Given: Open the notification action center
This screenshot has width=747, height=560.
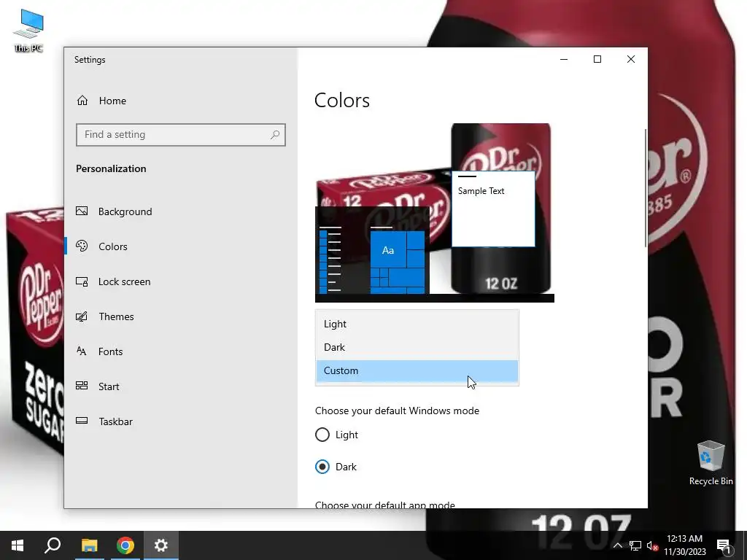Looking at the screenshot, I should click(724, 545).
